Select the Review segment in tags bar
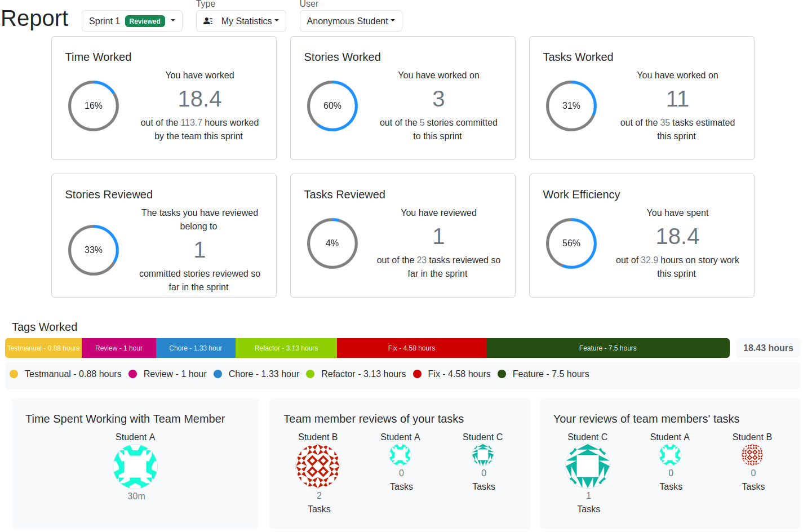This screenshot has width=803, height=532. 118,348
